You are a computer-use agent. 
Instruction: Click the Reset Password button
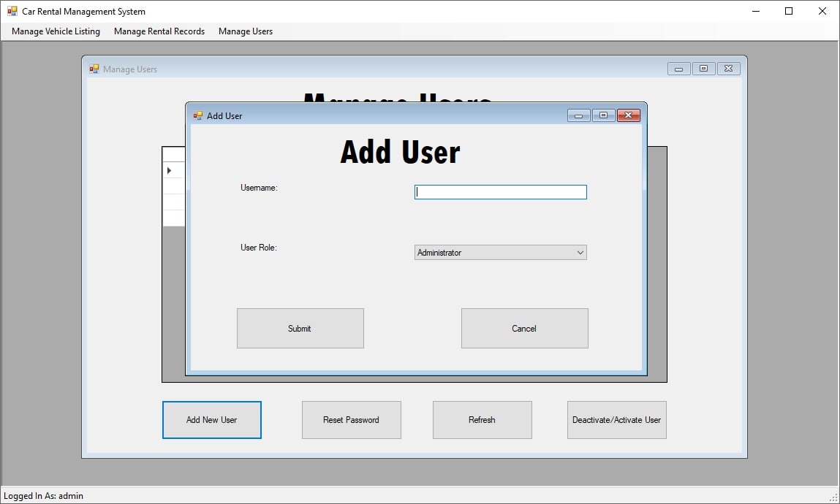click(x=352, y=420)
